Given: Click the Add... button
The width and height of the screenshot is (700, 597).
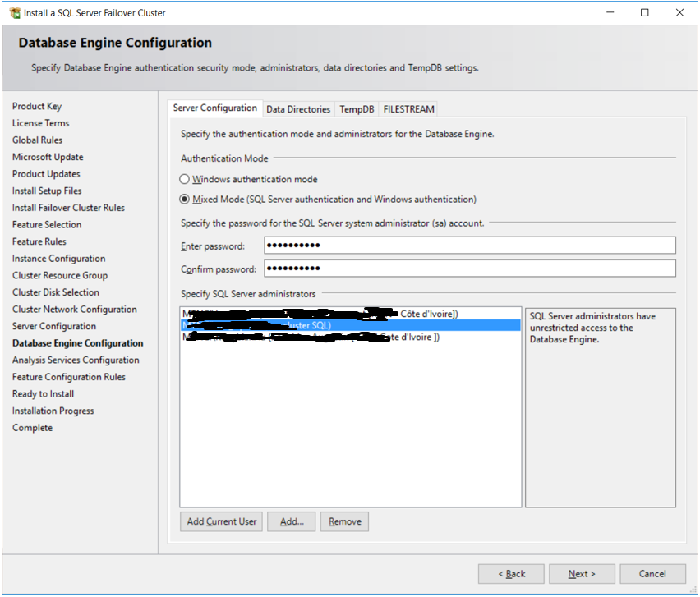Looking at the screenshot, I should tap(292, 522).
